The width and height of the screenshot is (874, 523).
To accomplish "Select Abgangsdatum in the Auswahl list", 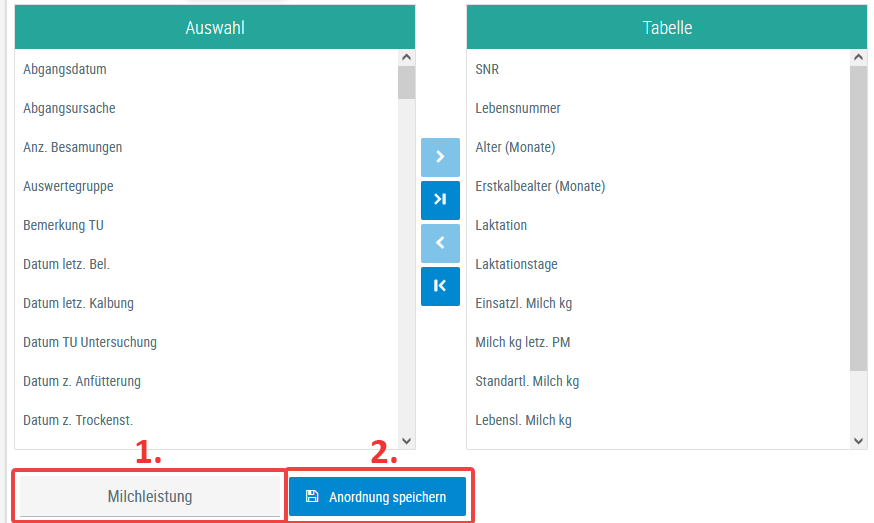I will tap(65, 70).
